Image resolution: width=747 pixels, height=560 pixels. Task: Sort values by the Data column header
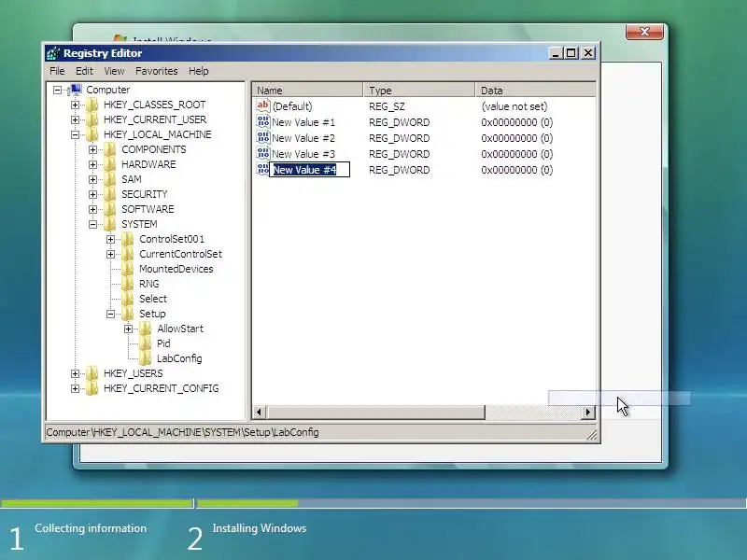coord(535,90)
